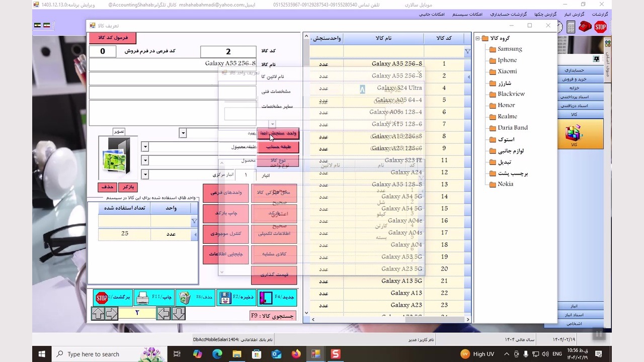The image size is (644, 362).
Task: Click the printer icon on چاپ/F11 button
Action: pos(142,298)
